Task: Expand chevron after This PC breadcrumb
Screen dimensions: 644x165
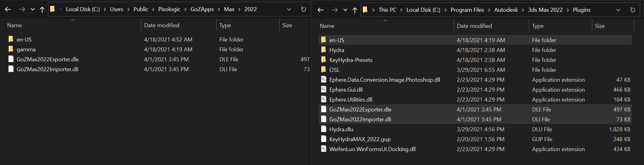Action: tap(401, 10)
